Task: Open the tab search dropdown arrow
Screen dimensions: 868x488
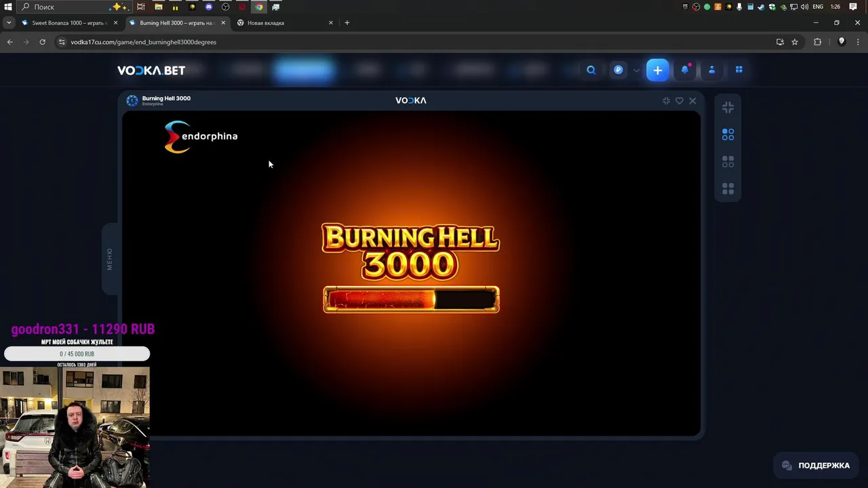Action: (8, 23)
